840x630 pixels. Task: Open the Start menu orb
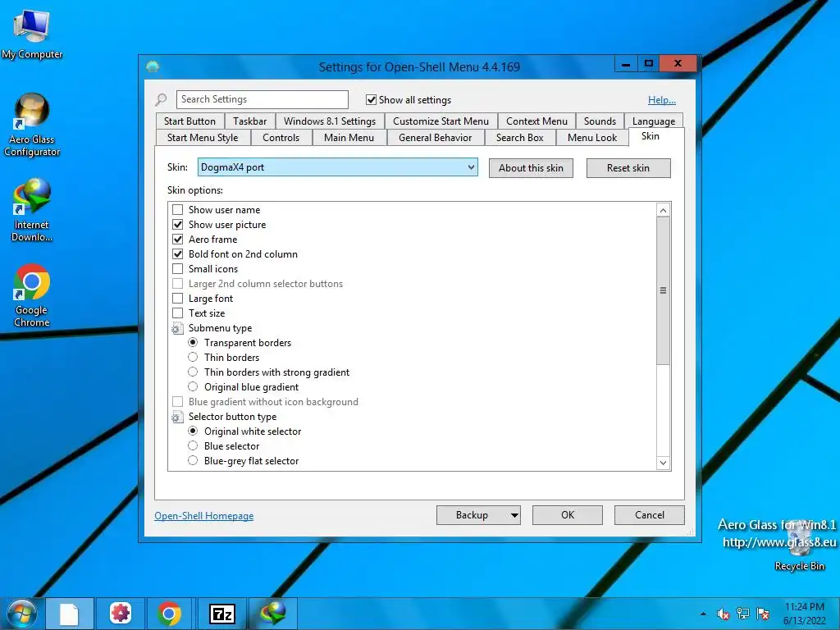(21, 614)
